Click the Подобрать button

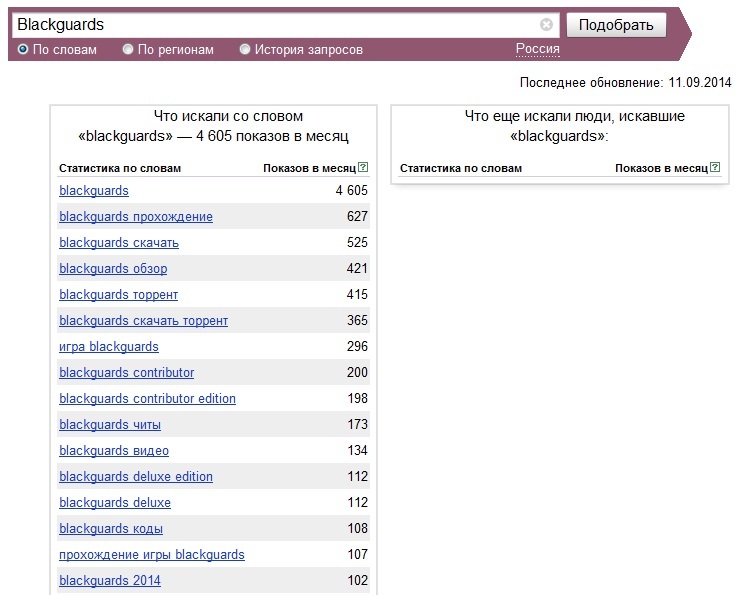click(x=616, y=25)
